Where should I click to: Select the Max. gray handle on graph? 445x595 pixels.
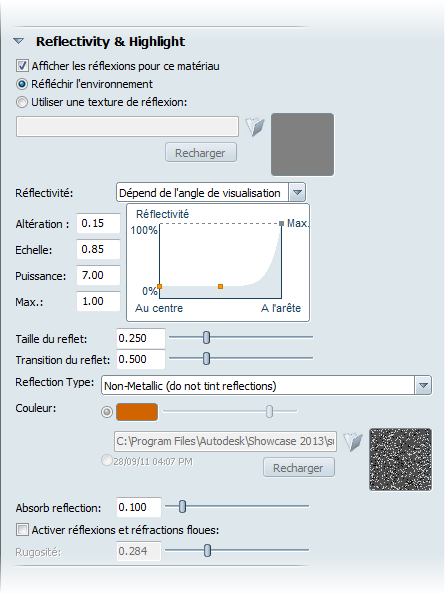[281, 224]
